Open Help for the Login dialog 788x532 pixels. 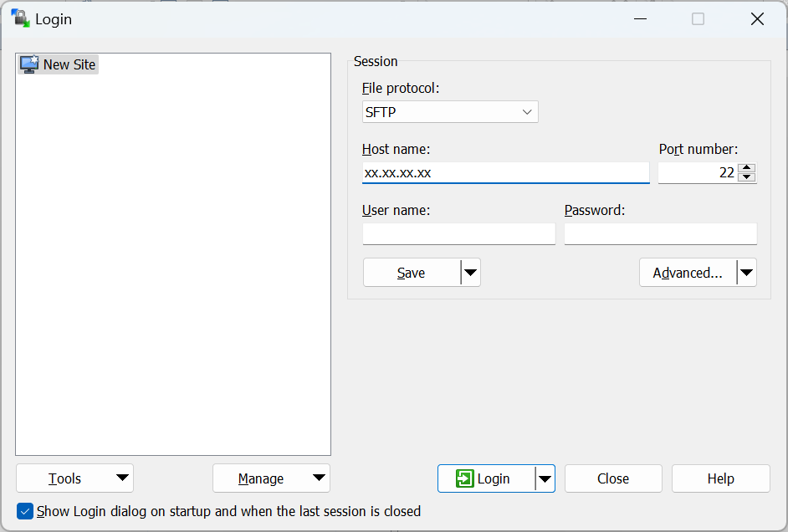(720, 478)
